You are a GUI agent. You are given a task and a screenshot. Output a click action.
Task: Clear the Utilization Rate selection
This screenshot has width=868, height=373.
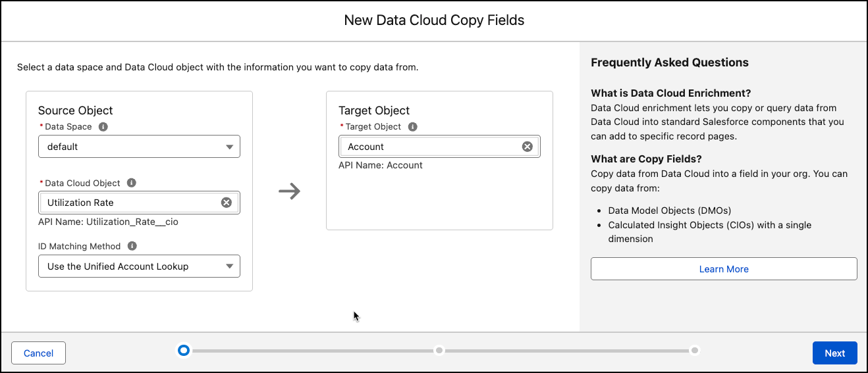point(226,203)
